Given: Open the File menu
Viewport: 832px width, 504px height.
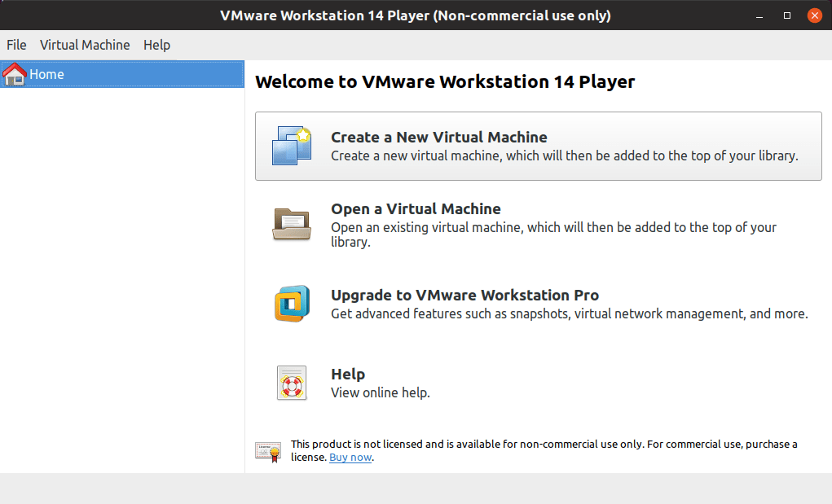Looking at the screenshot, I should pyautogui.click(x=16, y=45).
